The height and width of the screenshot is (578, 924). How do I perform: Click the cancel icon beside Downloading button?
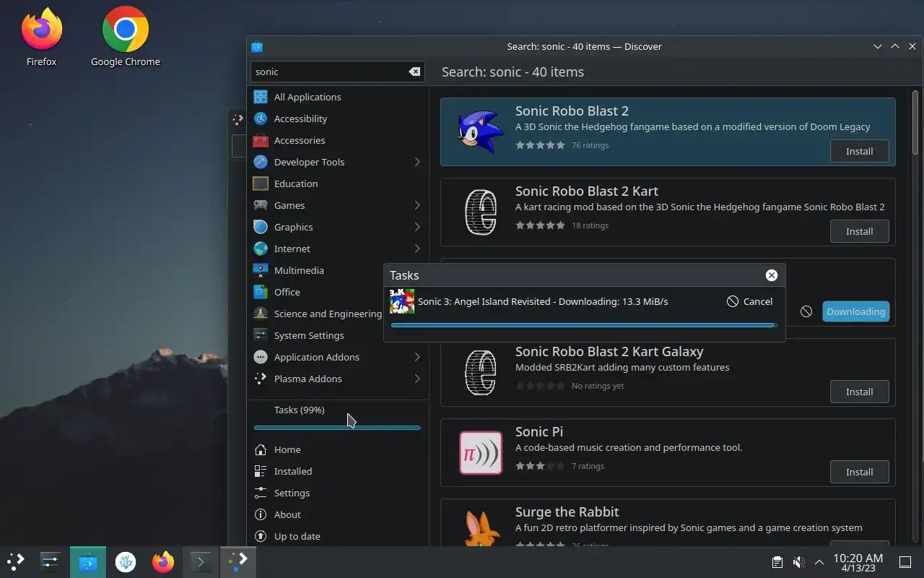pyautogui.click(x=806, y=311)
